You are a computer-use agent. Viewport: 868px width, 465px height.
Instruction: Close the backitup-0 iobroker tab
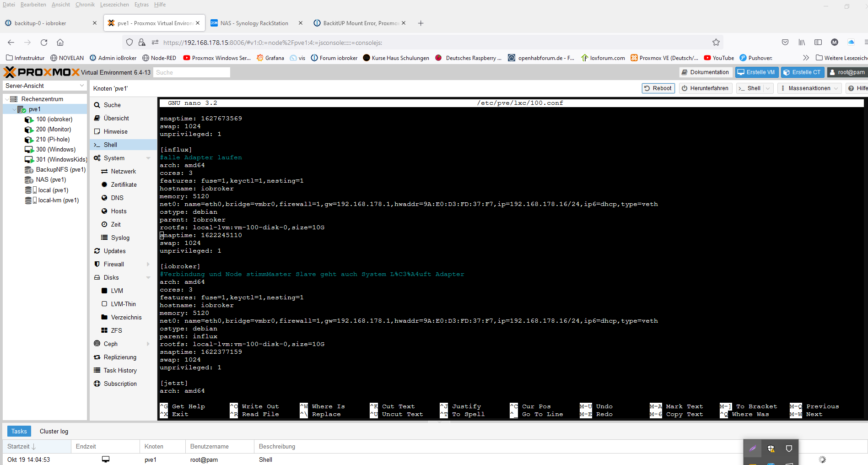(95, 23)
